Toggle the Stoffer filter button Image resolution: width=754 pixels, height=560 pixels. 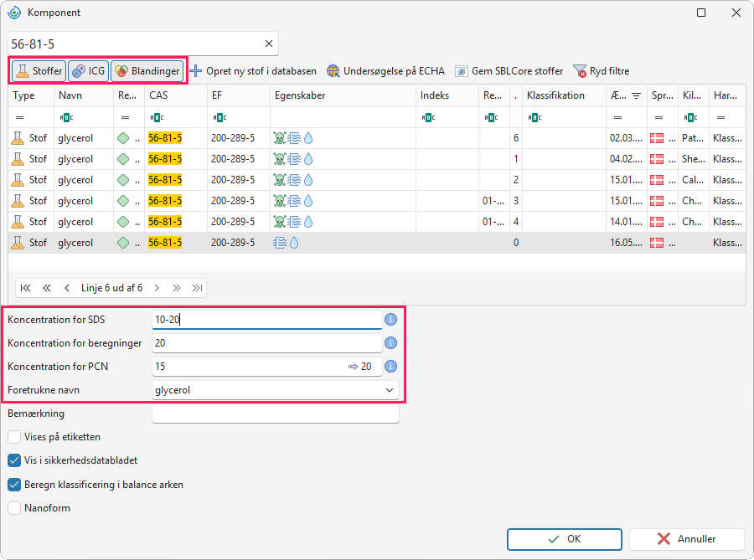(x=39, y=71)
